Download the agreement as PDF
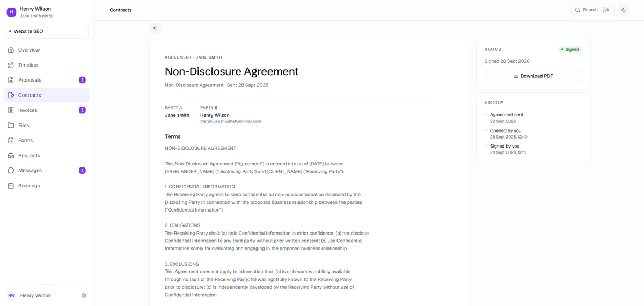 533,76
